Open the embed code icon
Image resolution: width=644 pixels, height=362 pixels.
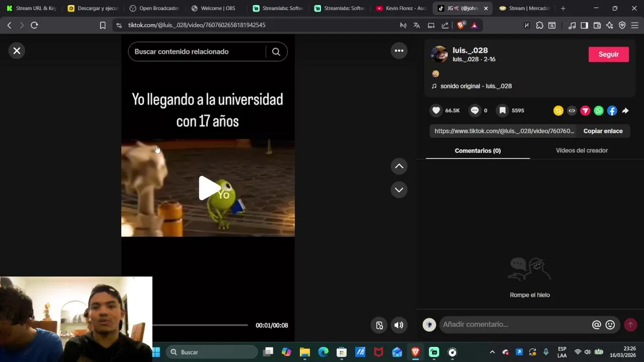572,111
